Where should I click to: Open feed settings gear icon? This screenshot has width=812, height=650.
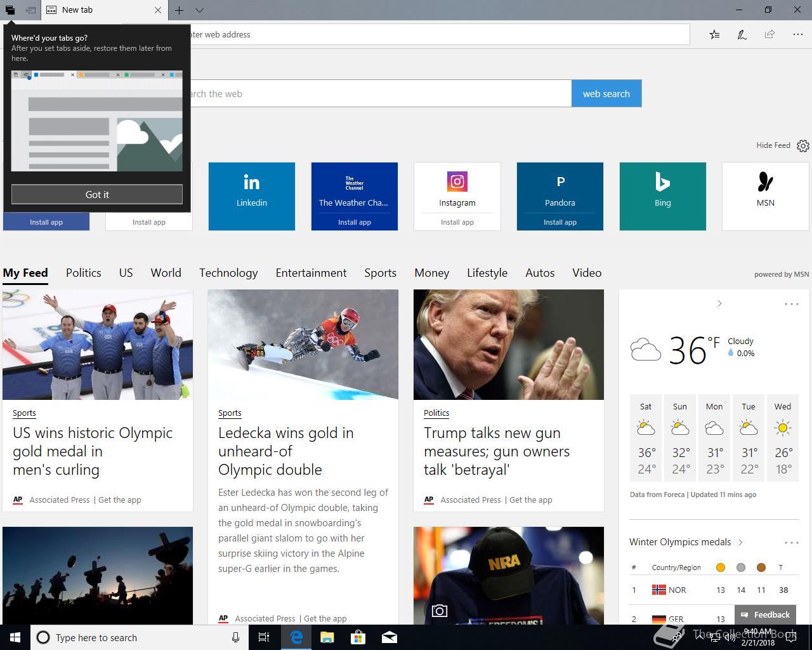[803, 146]
